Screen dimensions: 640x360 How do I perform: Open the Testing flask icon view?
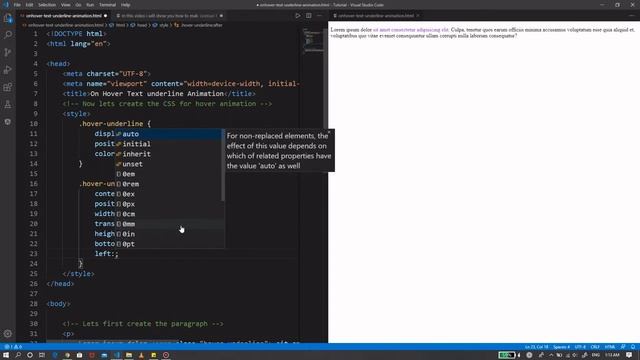click(x=8, y=104)
